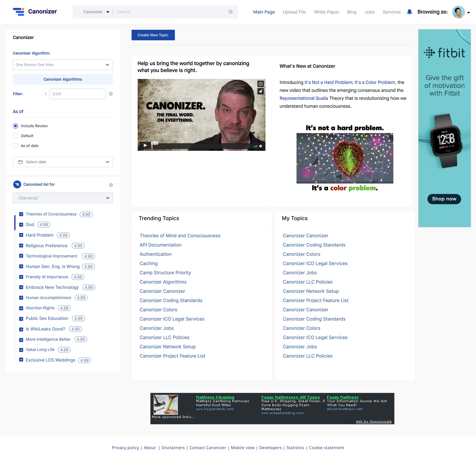Open API Documentation trending topic

160,245
